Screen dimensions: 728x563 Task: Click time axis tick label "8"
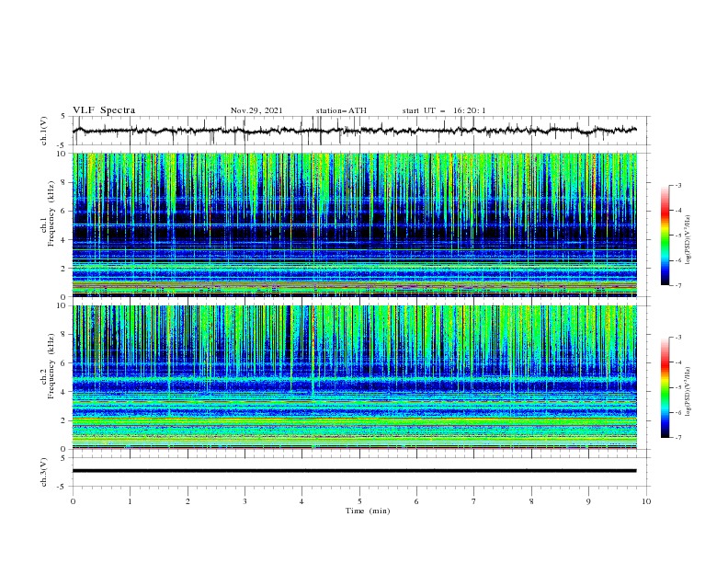click(x=531, y=501)
